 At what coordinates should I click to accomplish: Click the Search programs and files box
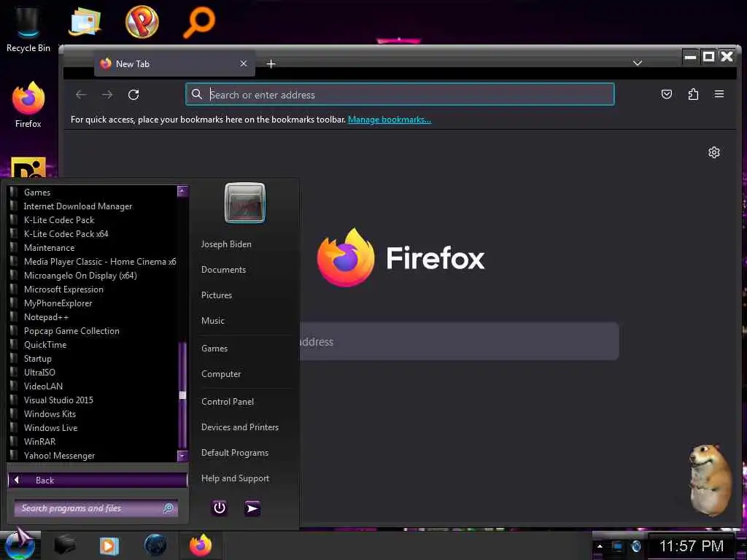[x=96, y=508]
